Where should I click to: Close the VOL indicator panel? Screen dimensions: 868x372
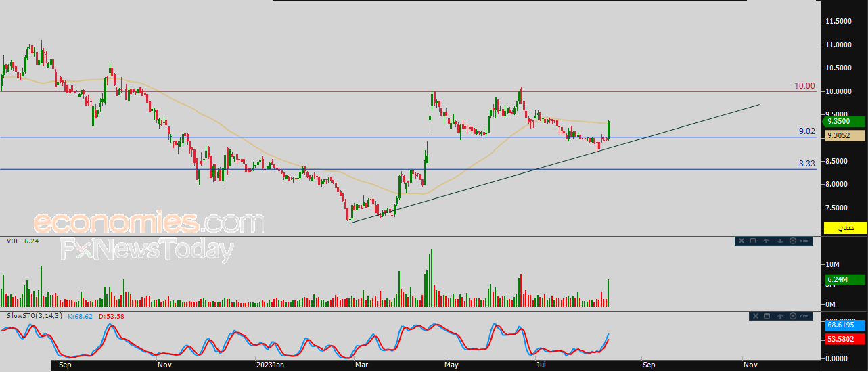[x=741, y=241]
